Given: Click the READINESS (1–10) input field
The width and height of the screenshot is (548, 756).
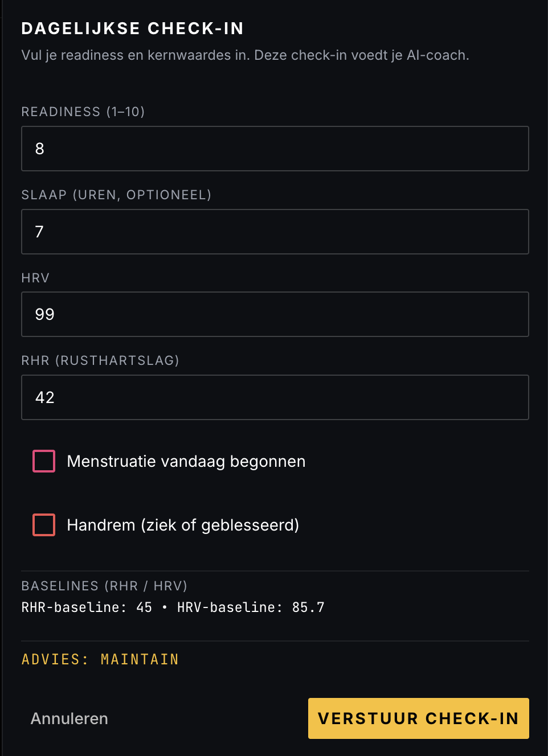Looking at the screenshot, I should tap(275, 149).
